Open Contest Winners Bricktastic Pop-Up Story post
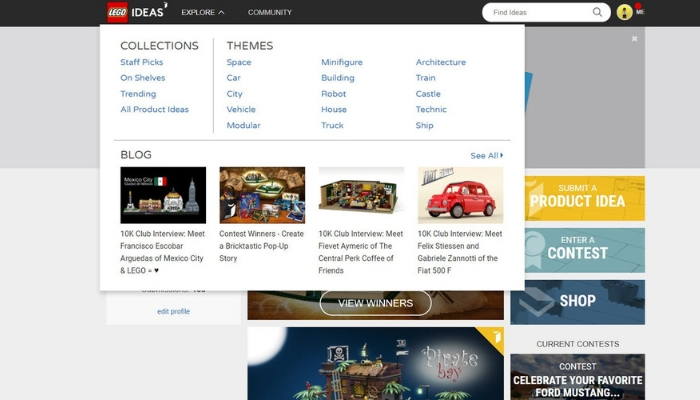This screenshot has height=400, width=700. point(262,246)
